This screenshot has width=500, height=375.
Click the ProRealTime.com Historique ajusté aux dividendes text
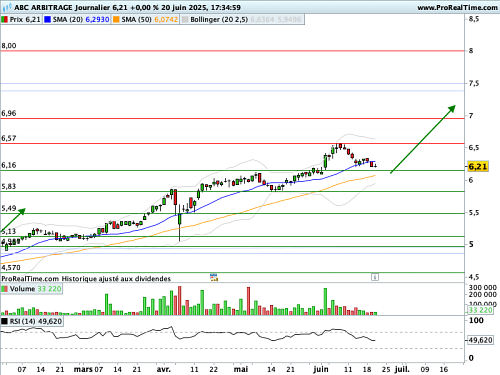click(x=86, y=278)
